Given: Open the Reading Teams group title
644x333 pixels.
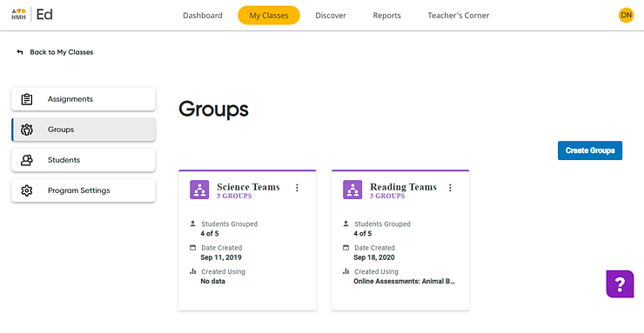Looking at the screenshot, I should pyautogui.click(x=403, y=187).
